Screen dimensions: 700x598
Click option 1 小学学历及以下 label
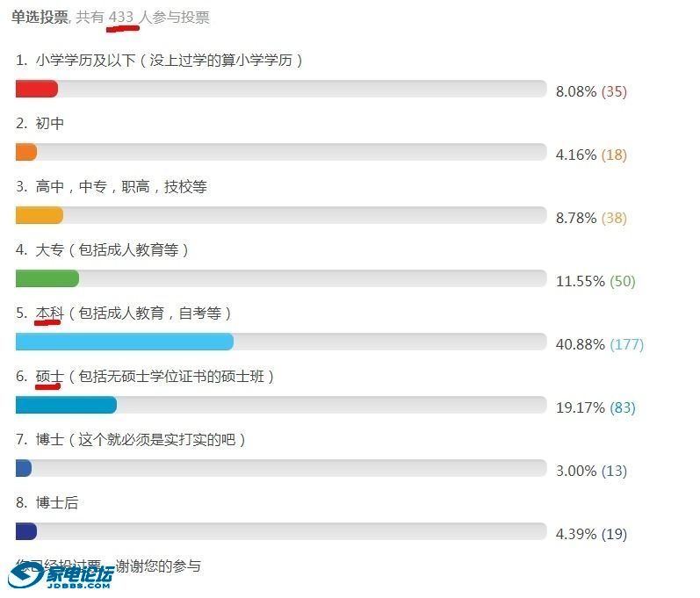click(x=170, y=61)
